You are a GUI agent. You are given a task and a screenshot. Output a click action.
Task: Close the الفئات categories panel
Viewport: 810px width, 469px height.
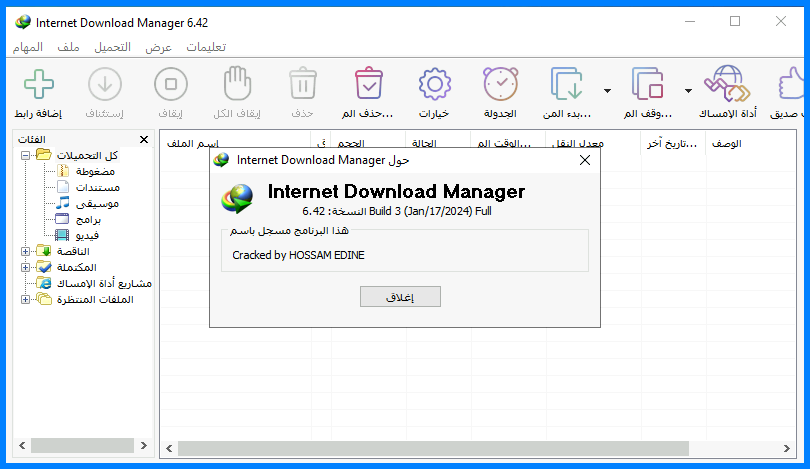[144, 139]
